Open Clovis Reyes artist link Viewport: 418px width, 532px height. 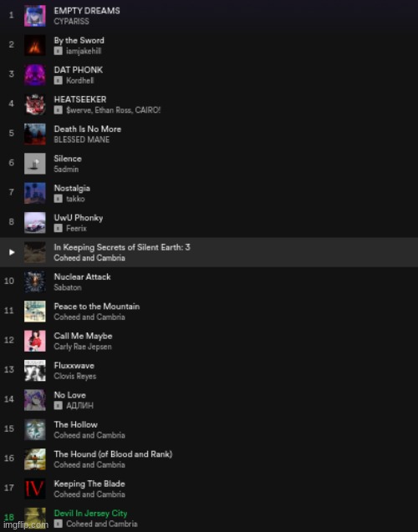tap(74, 377)
